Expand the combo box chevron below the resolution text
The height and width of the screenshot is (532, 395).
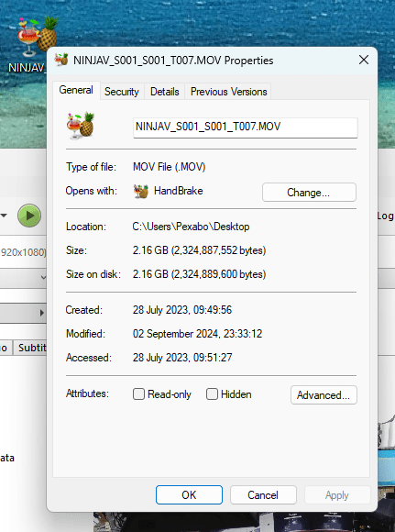click(43, 277)
